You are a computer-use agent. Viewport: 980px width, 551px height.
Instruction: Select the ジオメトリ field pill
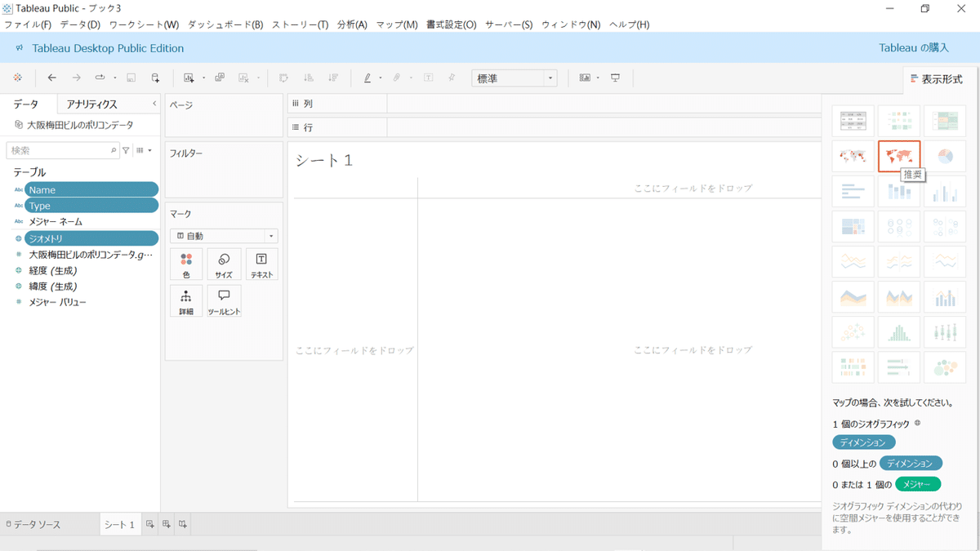point(91,238)
